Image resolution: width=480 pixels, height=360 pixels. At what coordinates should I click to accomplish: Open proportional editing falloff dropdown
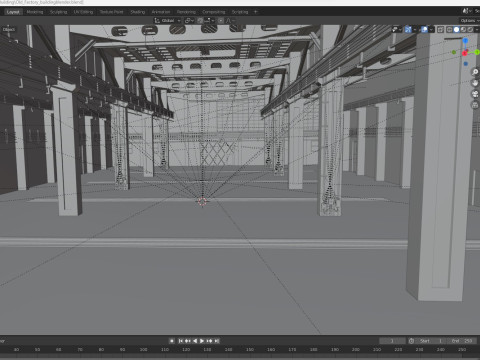point(231,21)
